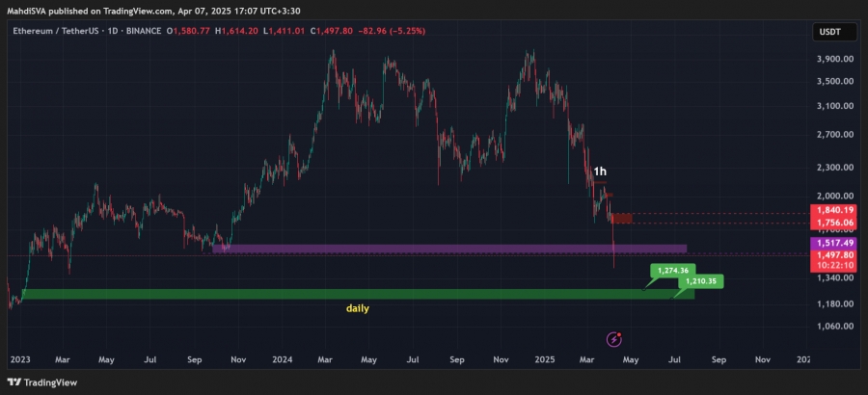Click the current price 1,497.80 label

coord(835,255)
